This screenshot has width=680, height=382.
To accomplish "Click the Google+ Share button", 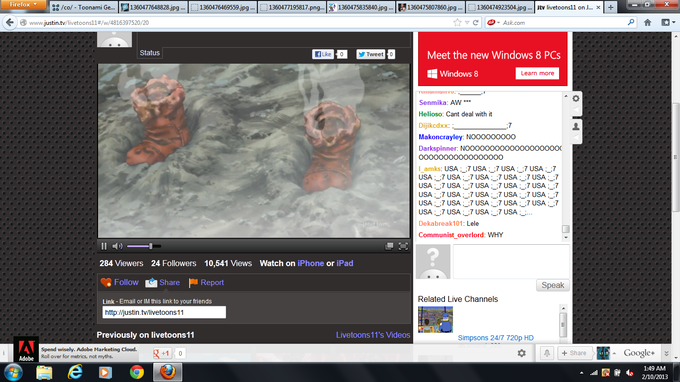I will click(574, 353).
